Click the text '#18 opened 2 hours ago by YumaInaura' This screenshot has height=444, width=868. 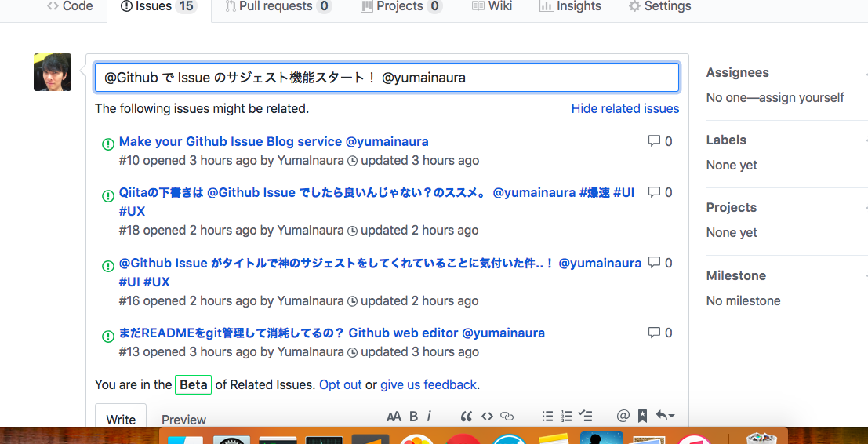[231, 231]
